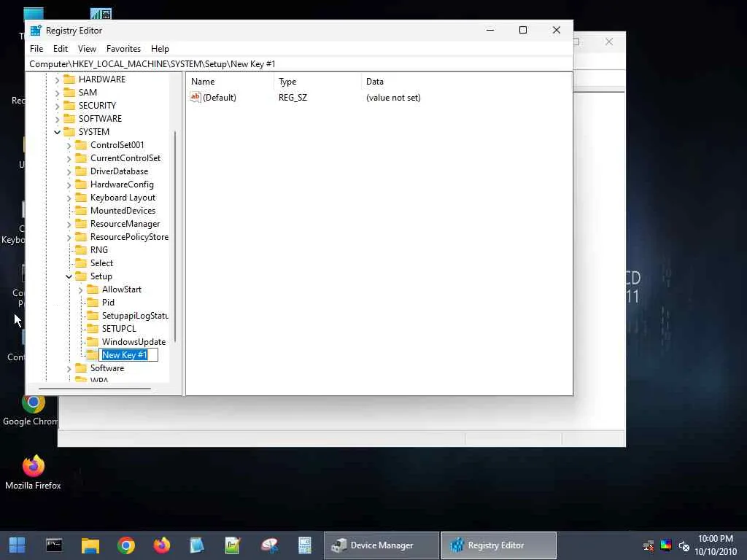Open Firefox from the taskbar
The width and height of the screenshot is (747, 560).
tap(162, 545)
